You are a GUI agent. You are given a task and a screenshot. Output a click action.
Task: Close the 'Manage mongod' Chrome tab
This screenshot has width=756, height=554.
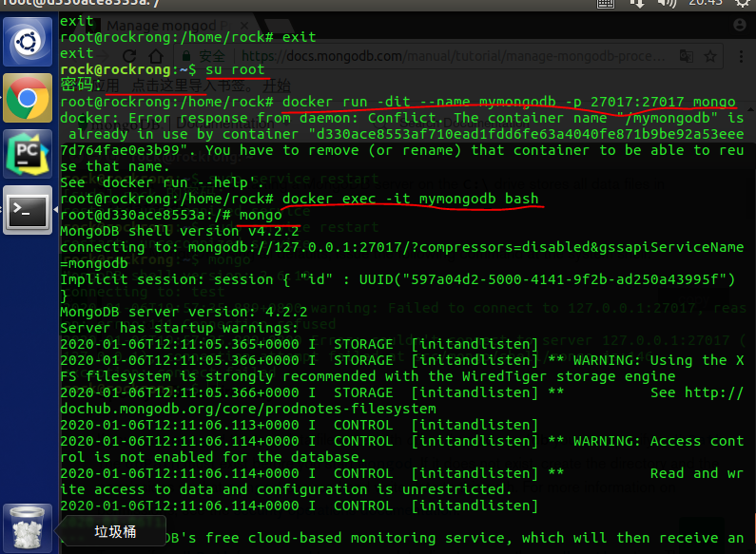click(x=244, y=25)
